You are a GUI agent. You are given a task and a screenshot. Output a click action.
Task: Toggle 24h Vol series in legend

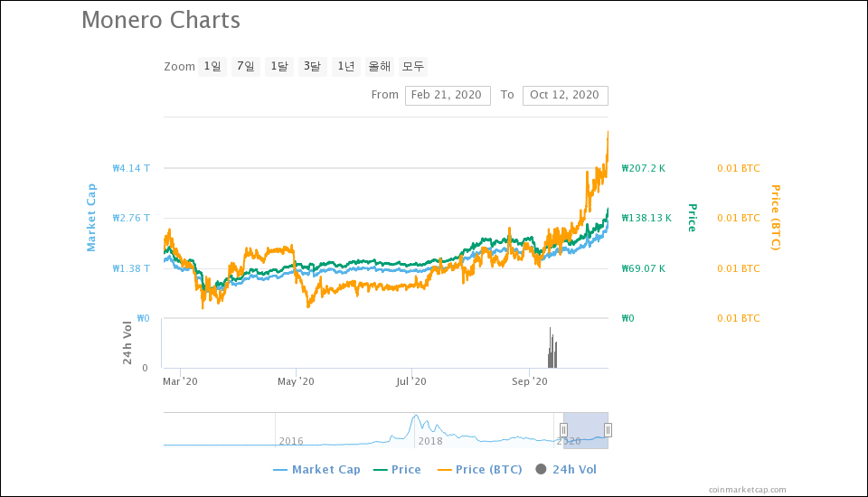tap(566, 469)
